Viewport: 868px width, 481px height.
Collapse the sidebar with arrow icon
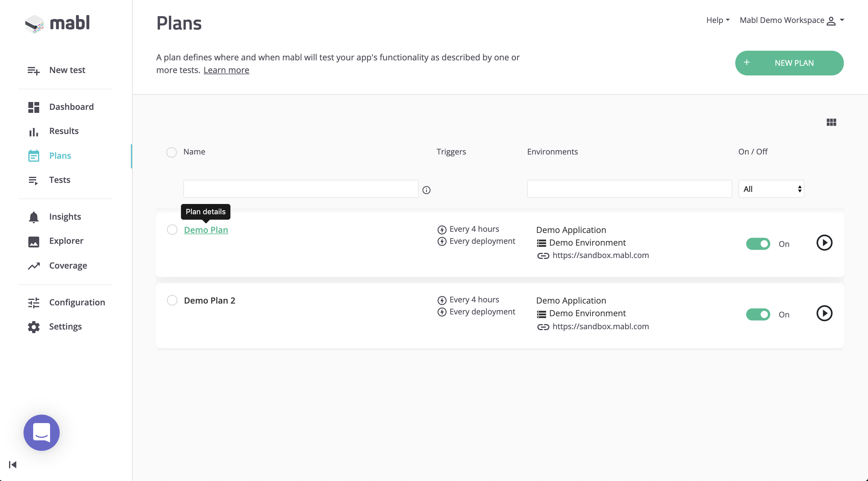(13, 464)
